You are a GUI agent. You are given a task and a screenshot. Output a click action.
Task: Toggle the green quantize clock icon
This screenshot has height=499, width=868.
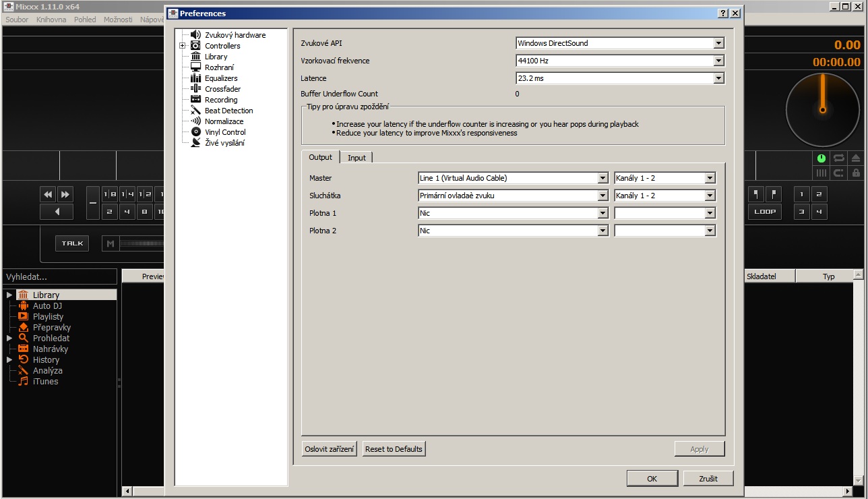821,158
